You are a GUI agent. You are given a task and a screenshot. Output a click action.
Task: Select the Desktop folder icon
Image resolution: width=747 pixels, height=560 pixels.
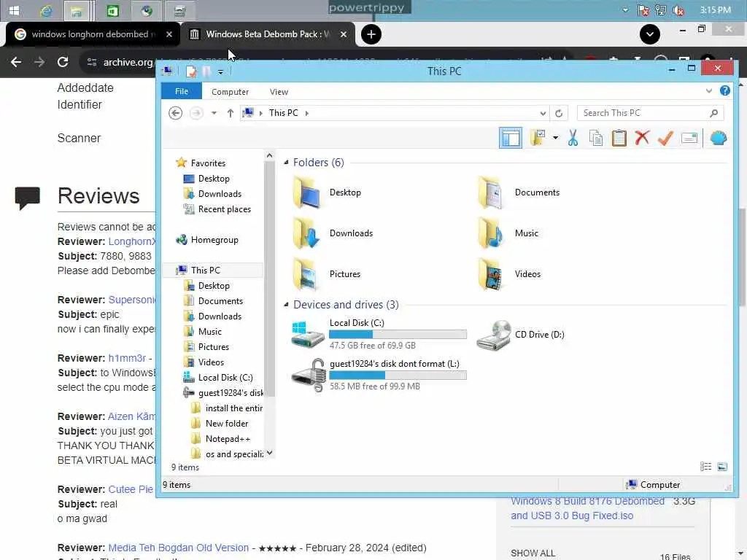pos(306,192)
